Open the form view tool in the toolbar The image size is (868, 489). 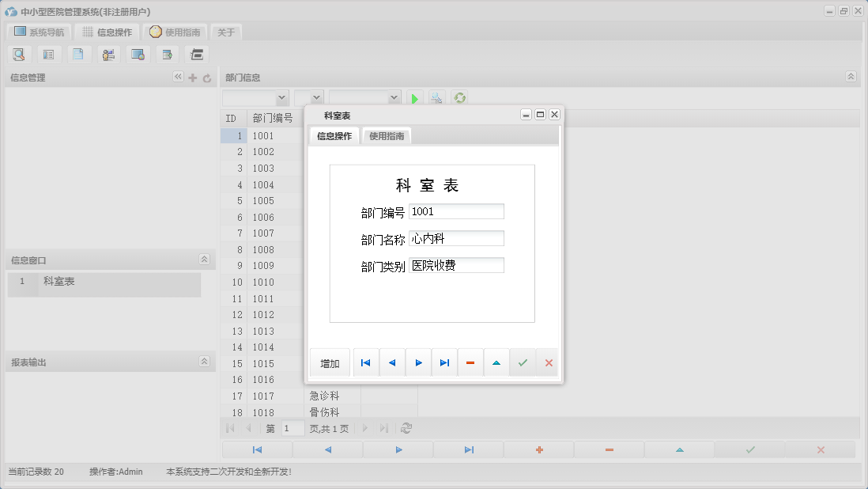tap(49, 54)
